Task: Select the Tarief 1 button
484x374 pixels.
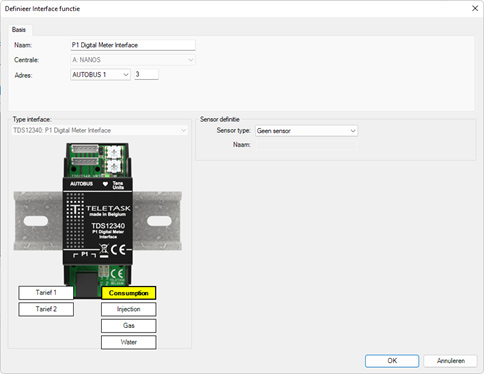Action: pos(46,293)
